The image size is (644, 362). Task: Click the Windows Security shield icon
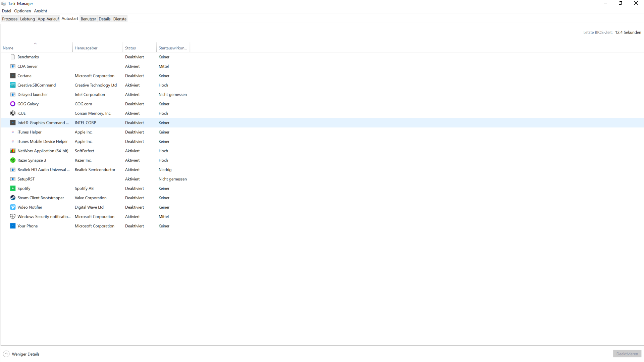pyautogui.click(x=13, y=217)
